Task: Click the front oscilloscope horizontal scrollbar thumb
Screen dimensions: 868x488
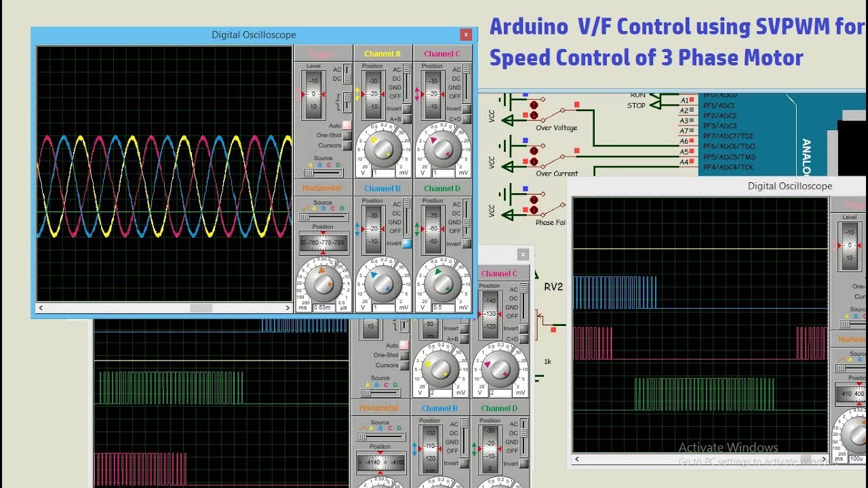Action: click(x=201, y=308)
